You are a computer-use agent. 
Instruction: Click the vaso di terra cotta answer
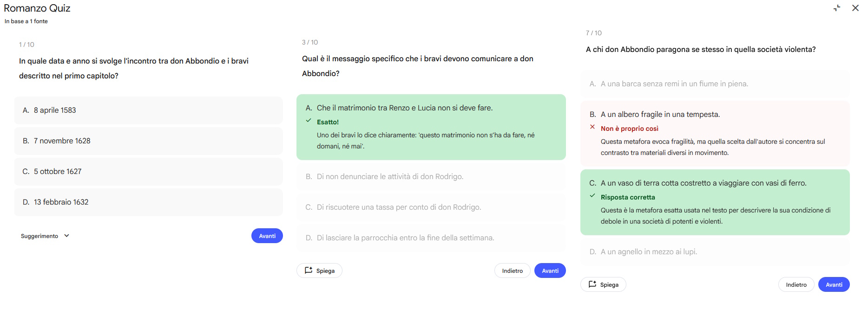pos(715,202)
